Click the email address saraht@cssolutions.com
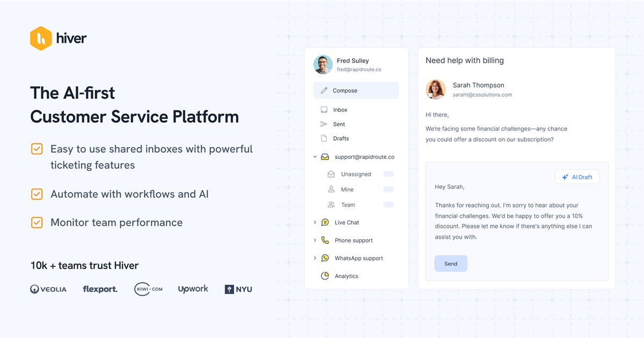This screenshot has width=644, height=338. click(482, 95)
